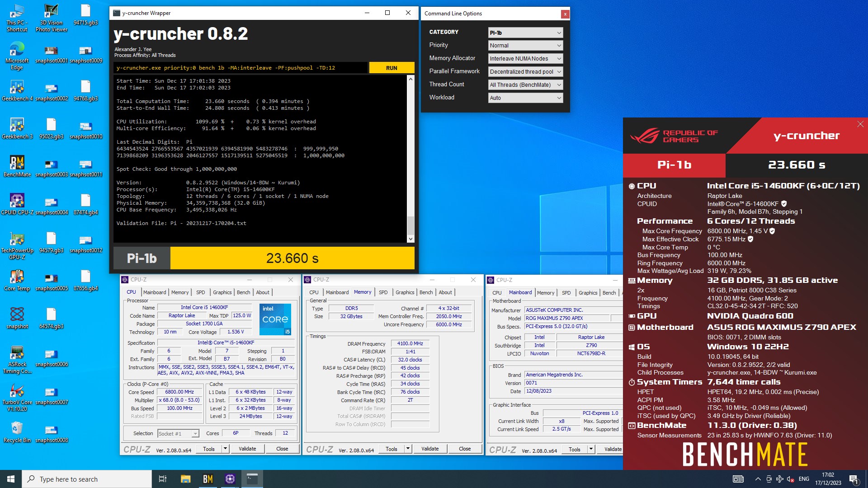
Task: Open the CATEGORY dropdown showing Pi-1b
Action: coord(526,33)
